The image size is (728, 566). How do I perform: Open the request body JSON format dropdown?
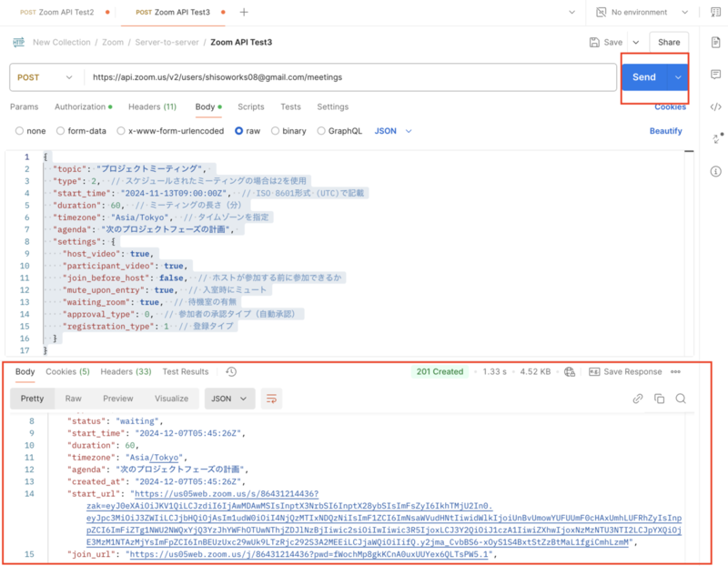pos(393,131)
